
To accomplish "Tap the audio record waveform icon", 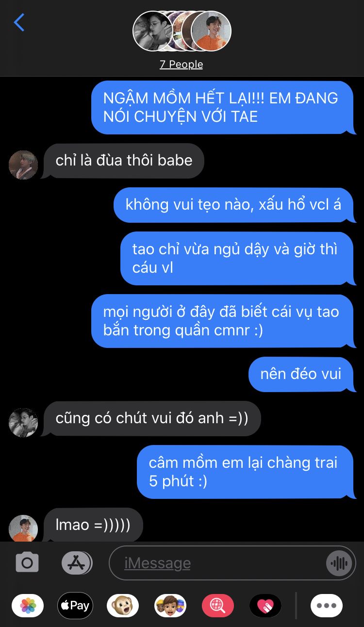I will pyautogui.click(x=339, y=563).
